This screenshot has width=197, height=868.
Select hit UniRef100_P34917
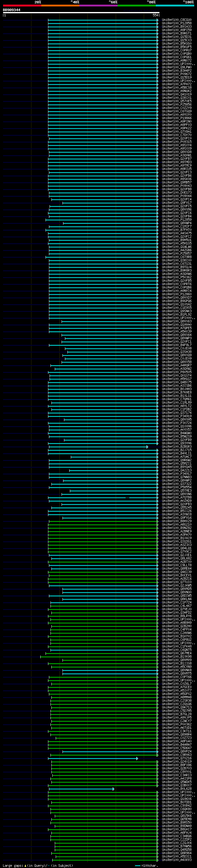[x=176, y=474]
